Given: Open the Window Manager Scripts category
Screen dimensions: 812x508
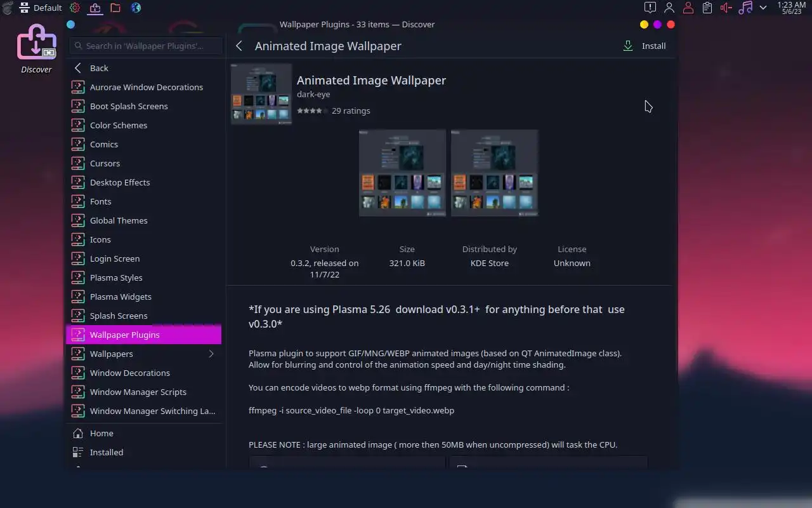Looking at the screenshot, I should 143,392.
